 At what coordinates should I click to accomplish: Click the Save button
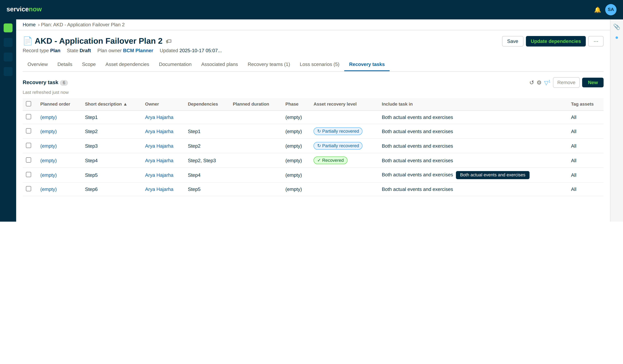coord(513,41)
